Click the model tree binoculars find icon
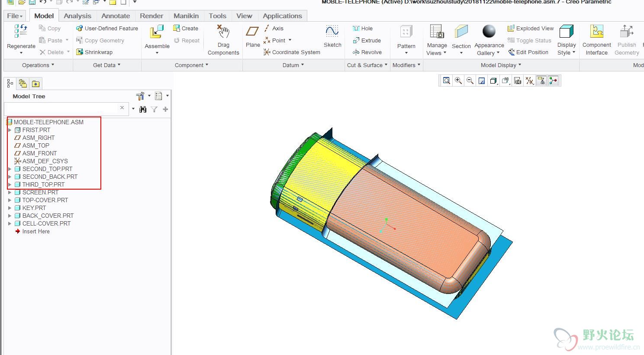 point(143,109)
